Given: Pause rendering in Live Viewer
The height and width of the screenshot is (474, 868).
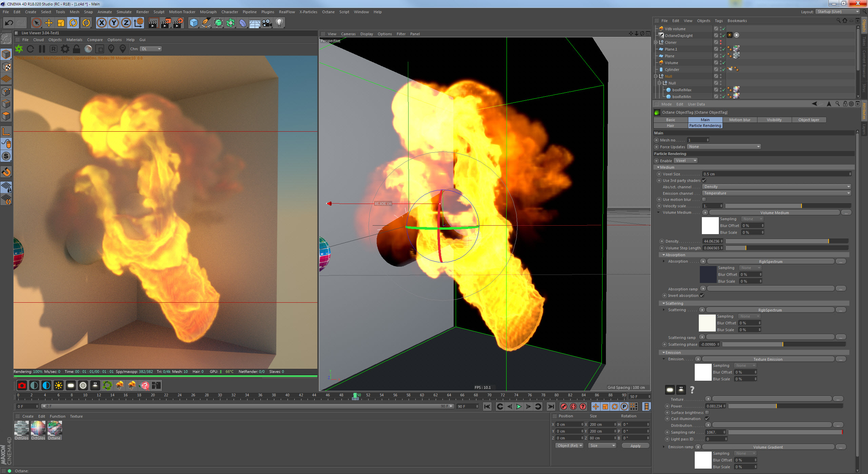Looking at the screenshot, I should click(42, 49).
